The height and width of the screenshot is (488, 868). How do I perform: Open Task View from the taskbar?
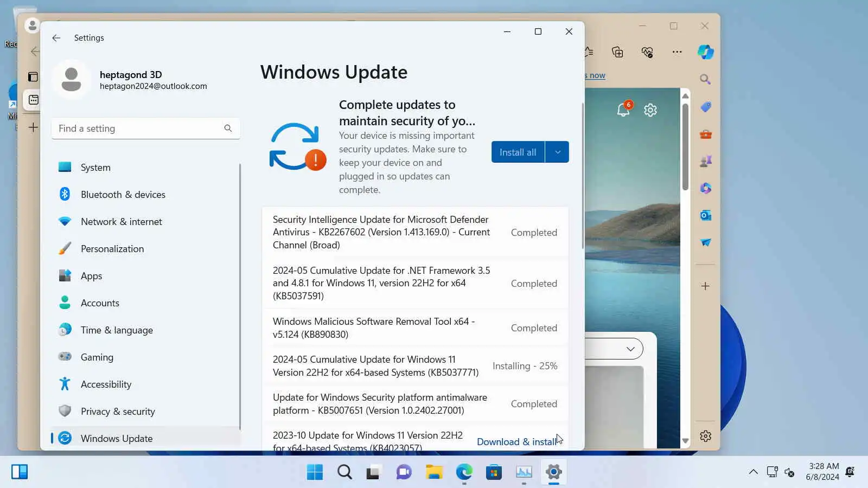pos(373,472)
